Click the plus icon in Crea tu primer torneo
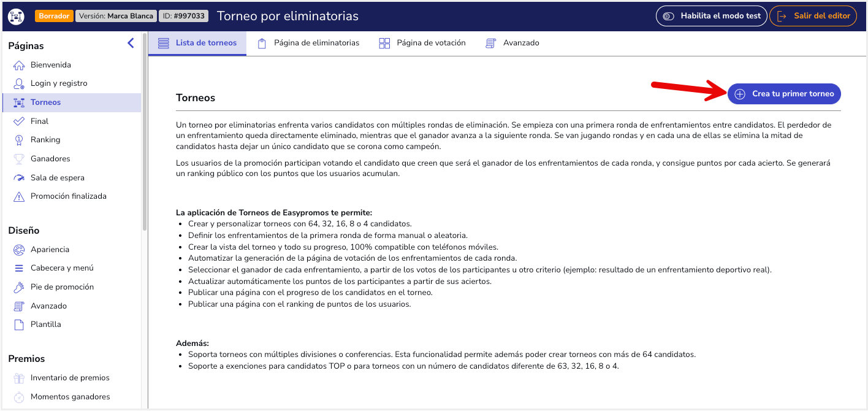 pyautogui.click(x=740, y=94)
